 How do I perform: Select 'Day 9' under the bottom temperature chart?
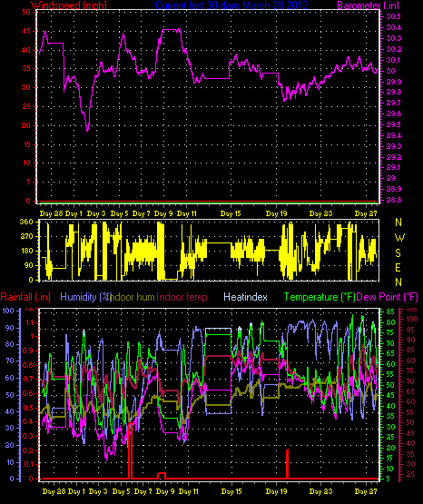coord(165,491)
